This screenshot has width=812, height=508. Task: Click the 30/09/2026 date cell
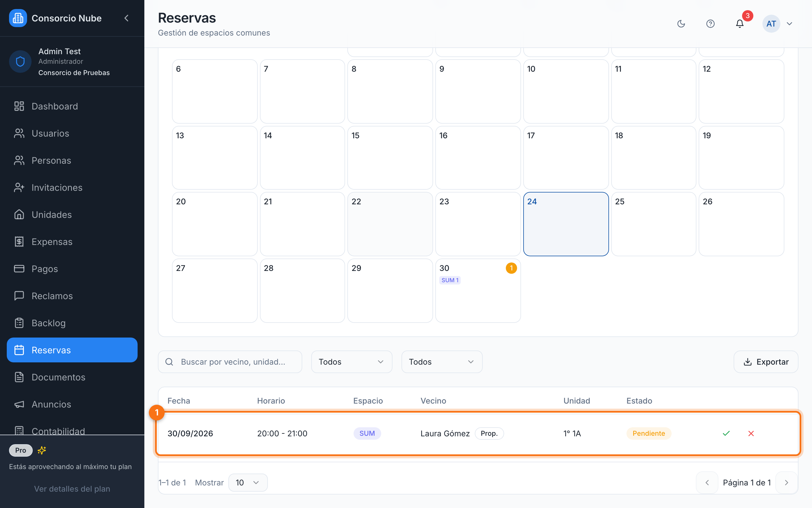[x=190, y=433]
